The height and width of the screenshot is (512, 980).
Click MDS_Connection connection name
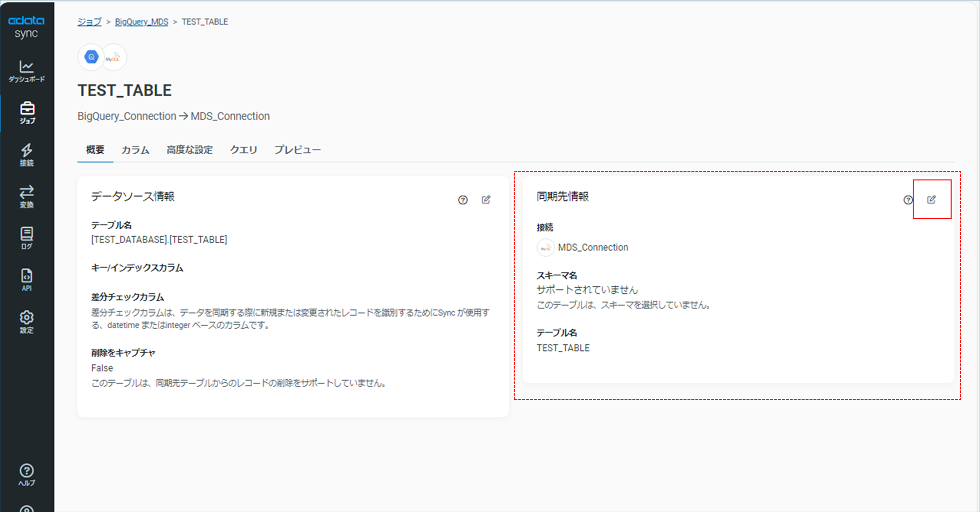click(x=593, y=247)
